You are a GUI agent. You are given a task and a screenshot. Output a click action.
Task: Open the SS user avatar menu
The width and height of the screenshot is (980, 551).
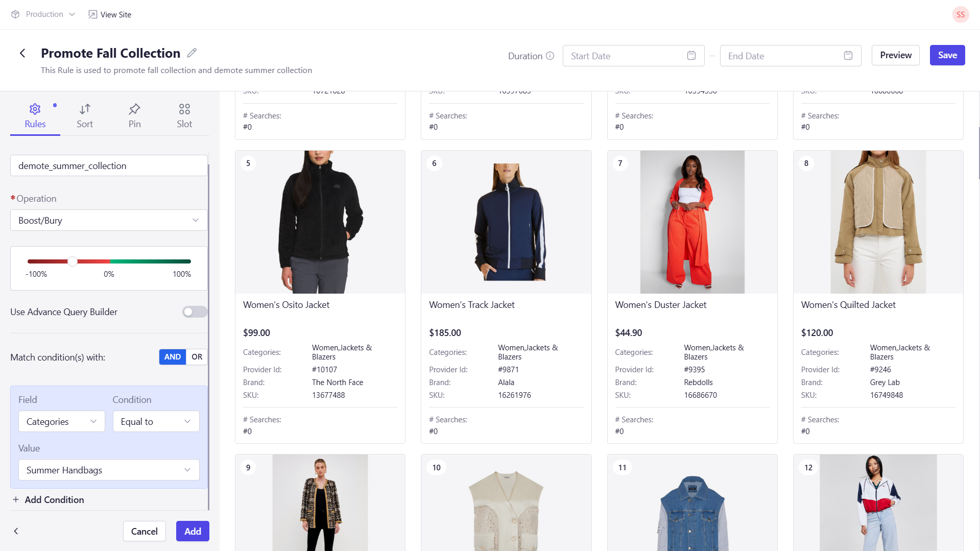click(961, 14)
